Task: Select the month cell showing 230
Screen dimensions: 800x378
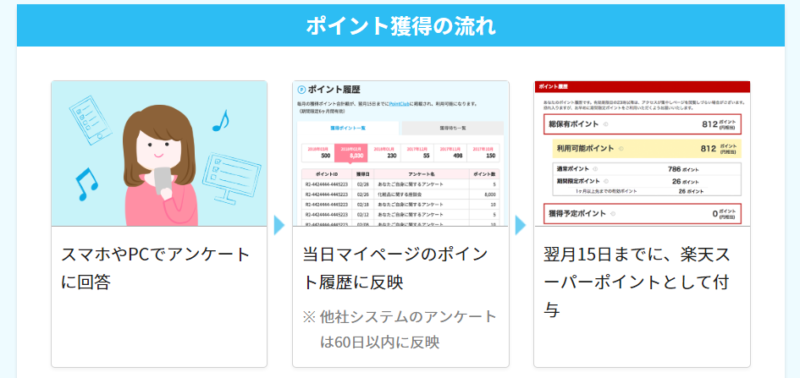Action: [x=384, y=153]
